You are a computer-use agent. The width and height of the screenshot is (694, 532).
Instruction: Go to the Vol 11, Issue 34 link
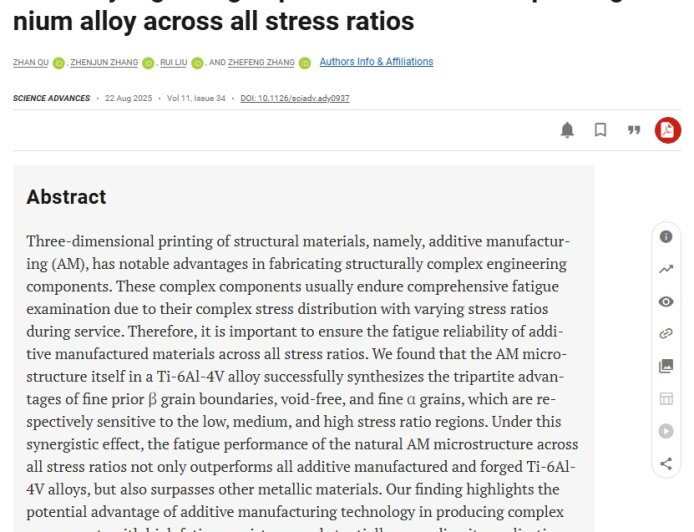196,98
